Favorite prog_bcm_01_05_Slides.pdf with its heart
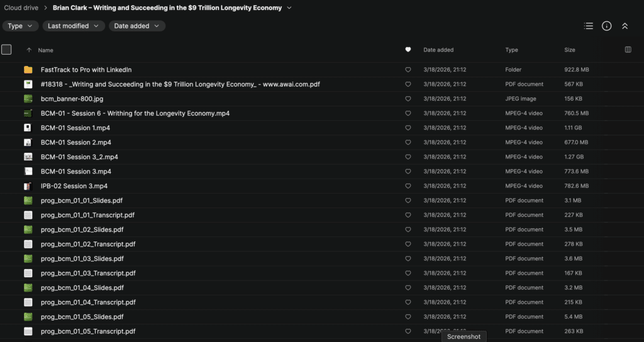Image resolution: width=644 pixels, height=342 pixels. click(x=408, y=317)
